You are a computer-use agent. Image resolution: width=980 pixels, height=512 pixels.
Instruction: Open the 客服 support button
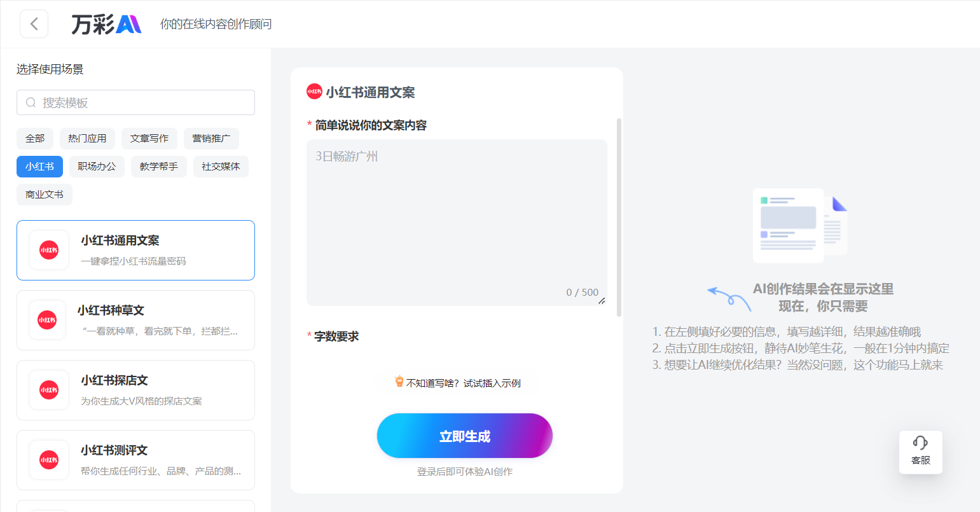(x=921, y=452)
